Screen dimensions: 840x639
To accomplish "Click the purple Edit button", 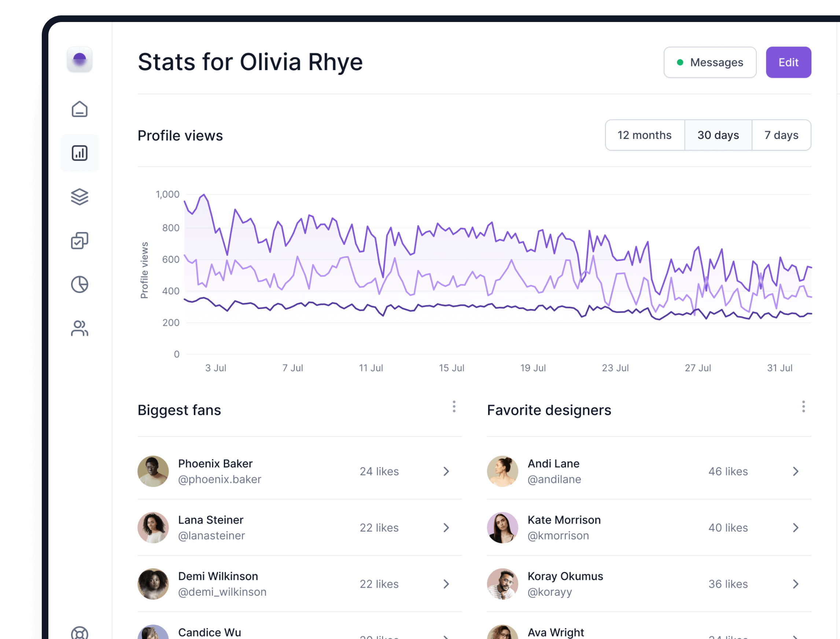I will (x=788, y=62).
